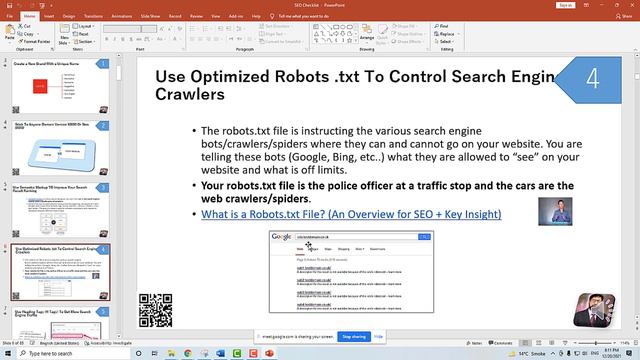Open the Layout dropdown
This screenshot has height=360, width=640.
(x=84, y=26)
